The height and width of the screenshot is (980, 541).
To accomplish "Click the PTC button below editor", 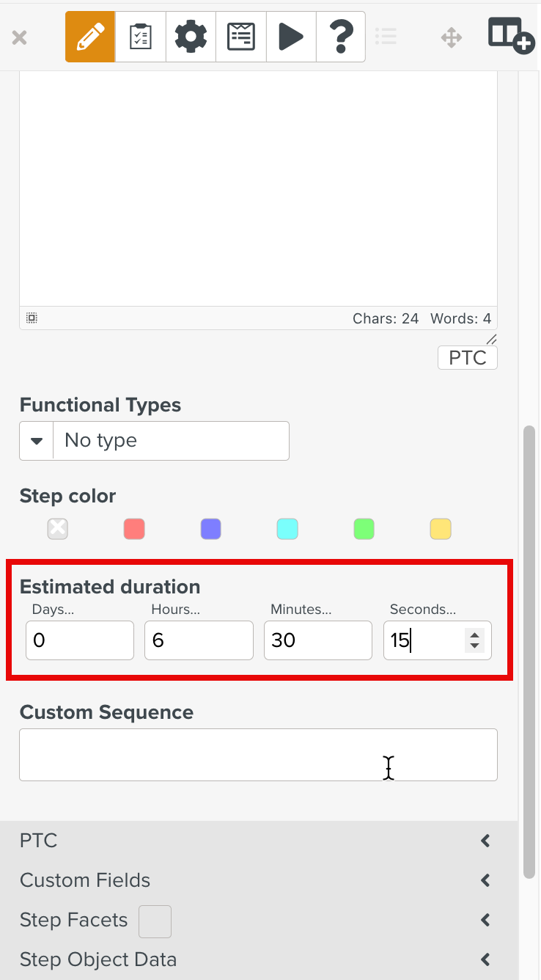I will point(467,358).
